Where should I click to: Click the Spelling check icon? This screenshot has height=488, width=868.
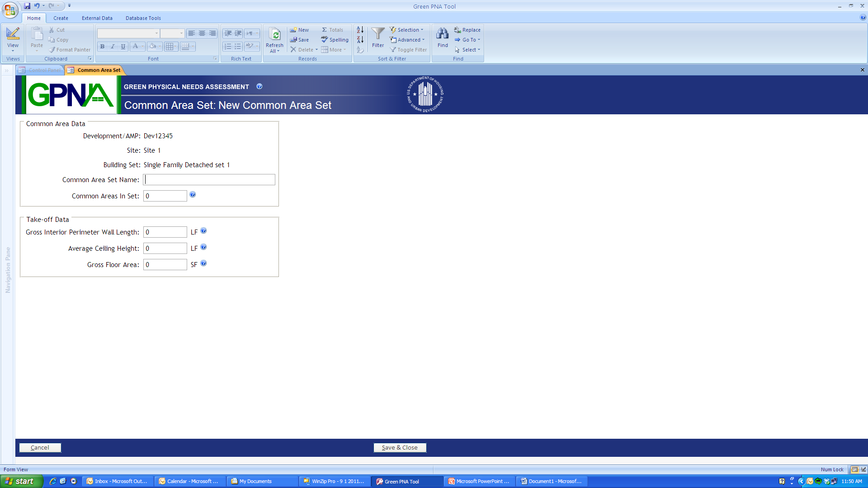click(x=325, y=39)
